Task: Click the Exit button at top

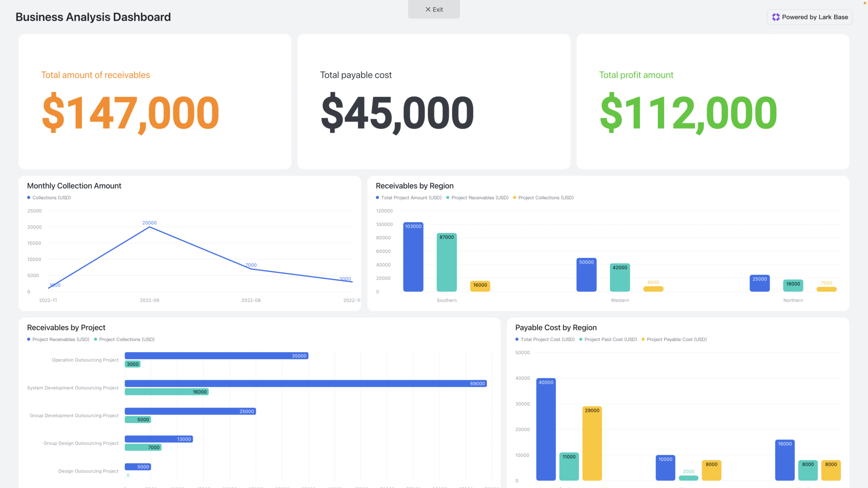Action: [434, 9]
